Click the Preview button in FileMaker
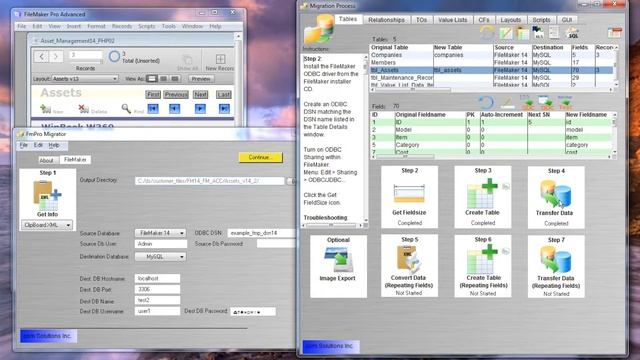Image resolution: width=640 pixels, height=360 pixels. 201,79
